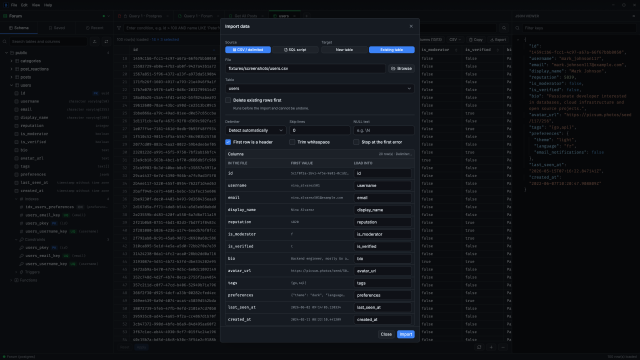Click the add row plus icon in the grid footer
The width and height of the screenshot is (640, 360).
491,347
